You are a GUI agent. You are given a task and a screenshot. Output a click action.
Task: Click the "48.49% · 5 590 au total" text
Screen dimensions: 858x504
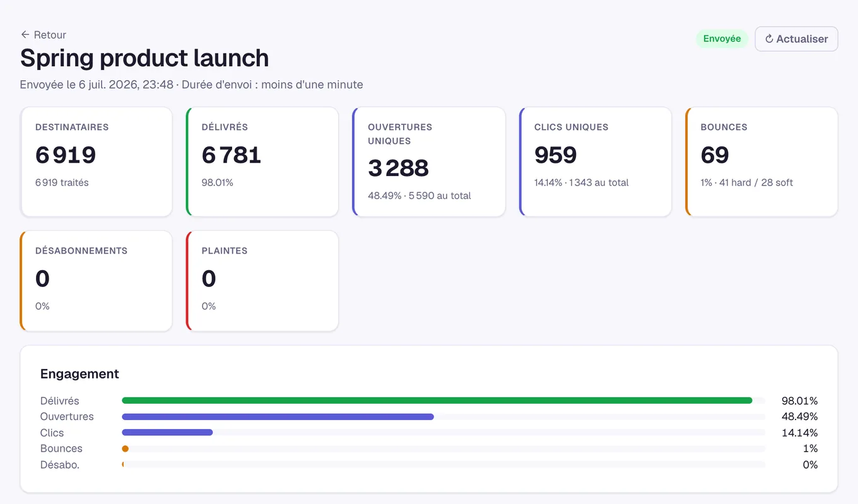pyautogui.click(x=420, y=196)
